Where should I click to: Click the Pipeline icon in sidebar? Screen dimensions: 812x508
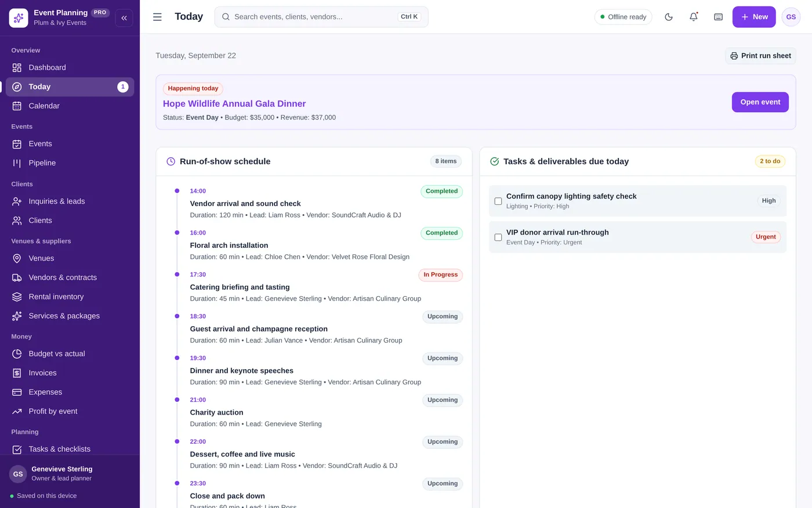tap(17, 163)
